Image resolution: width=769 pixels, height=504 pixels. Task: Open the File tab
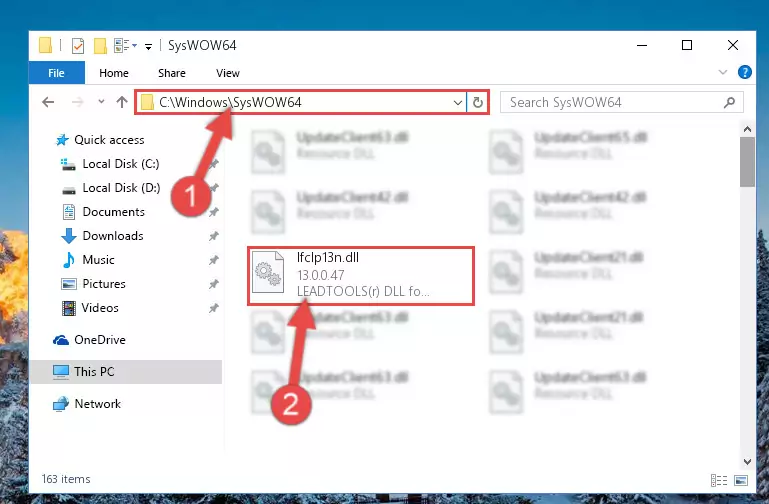point(56,73)
